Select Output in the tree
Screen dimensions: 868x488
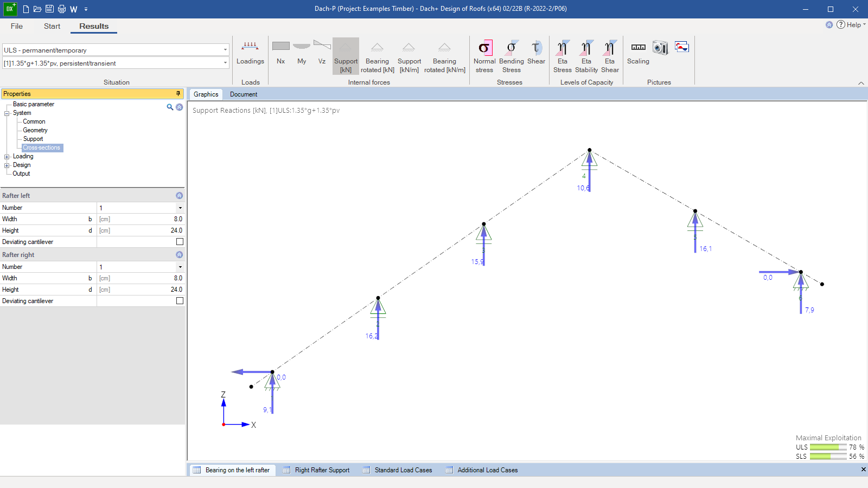point(22,174)
